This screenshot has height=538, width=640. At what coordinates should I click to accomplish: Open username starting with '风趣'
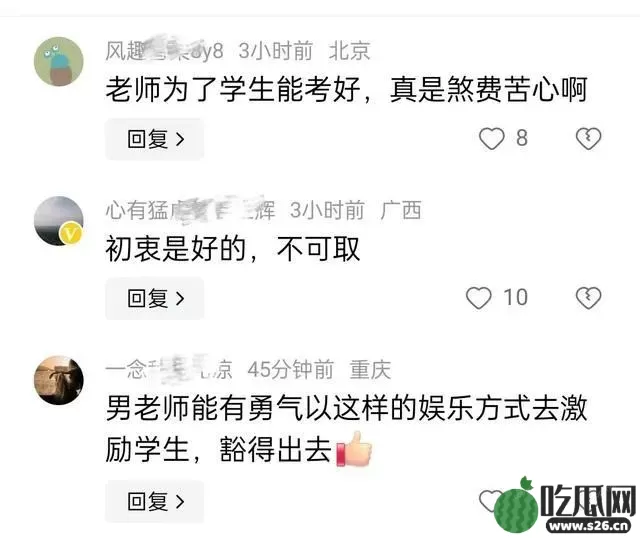coord(164,51)
